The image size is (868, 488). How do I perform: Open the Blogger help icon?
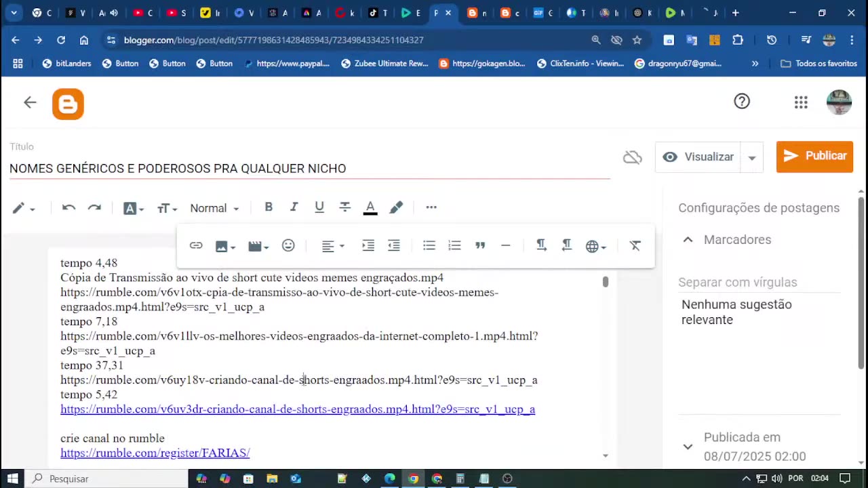(742, 102)
